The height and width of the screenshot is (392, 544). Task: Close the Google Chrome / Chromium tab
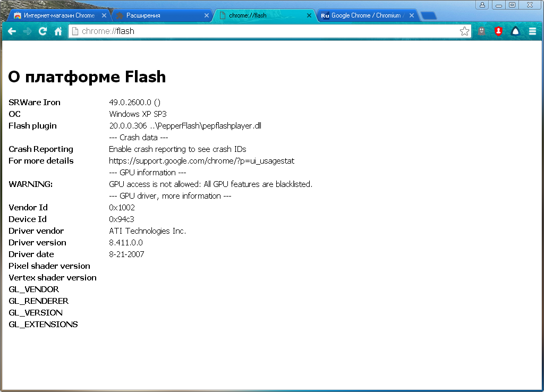pos(412,15)
